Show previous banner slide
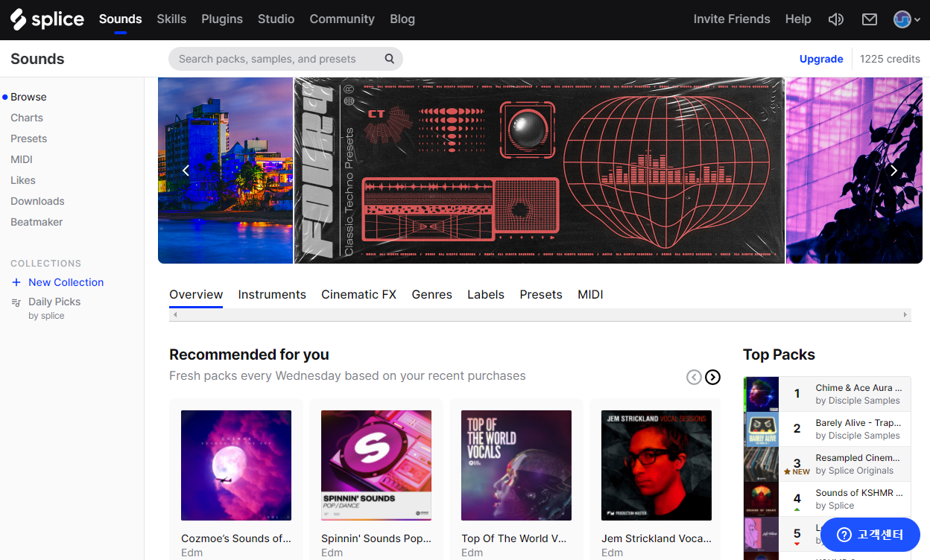This screenshot has height=560, width=930. tap(186, 171)
